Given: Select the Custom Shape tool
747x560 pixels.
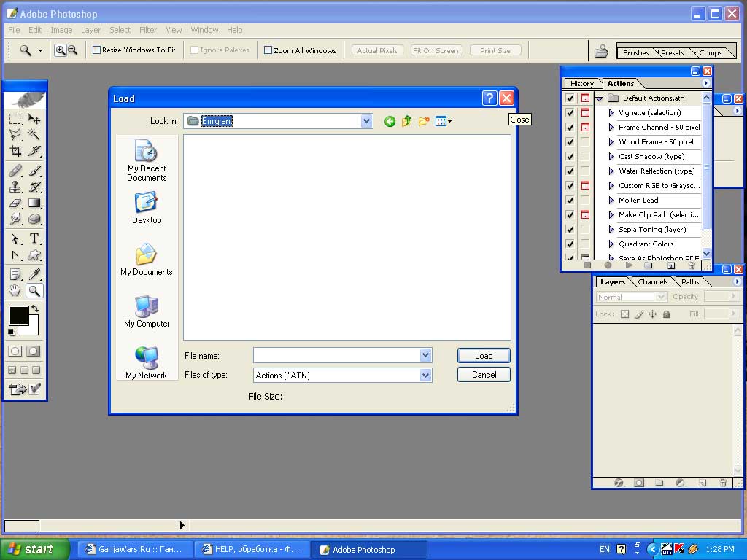Looking at the screenshot, I should click(x=34, y=255).
